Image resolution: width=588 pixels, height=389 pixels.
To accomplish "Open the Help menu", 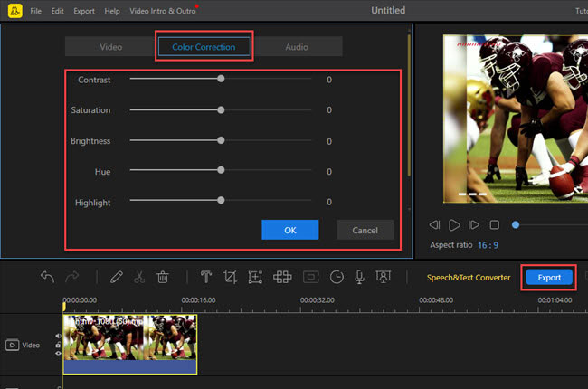I will point(112,11).
